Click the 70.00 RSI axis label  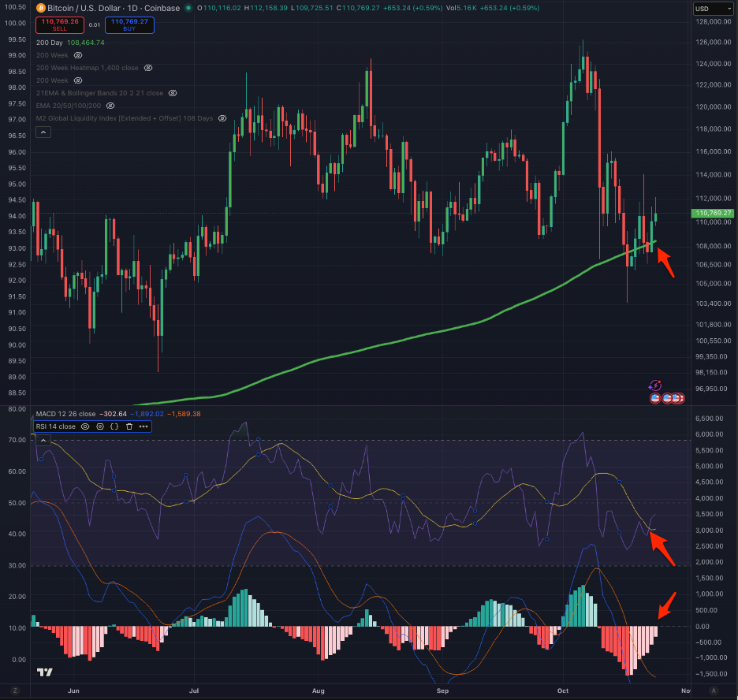[x=17, y=440]
